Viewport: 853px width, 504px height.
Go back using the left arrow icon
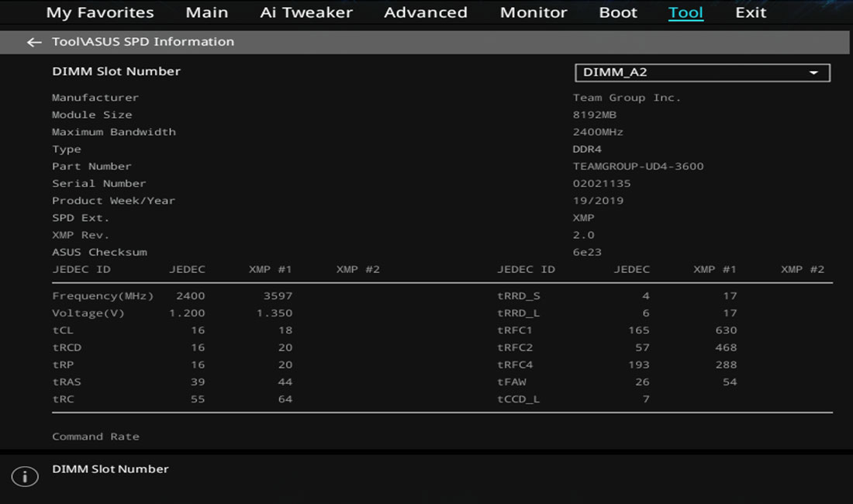(33, 42)
